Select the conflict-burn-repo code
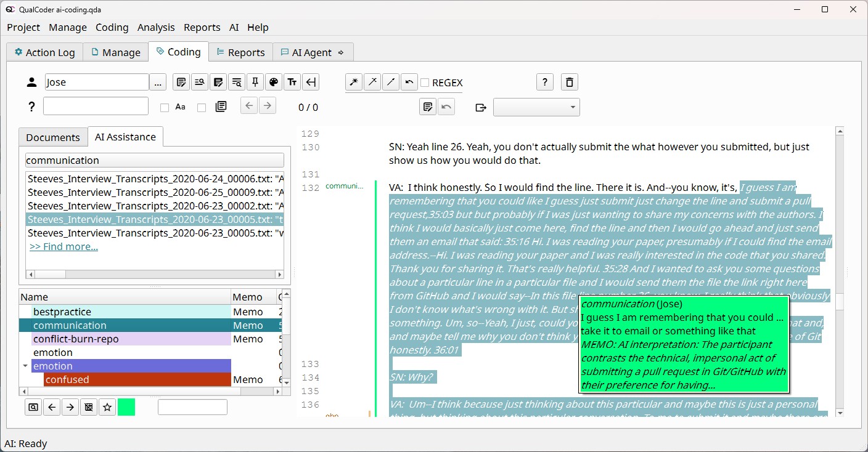Screen dimensions: 868x452 131,339
